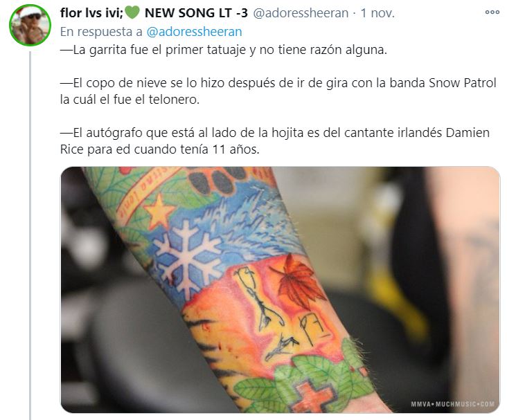The height and width of the screenshot is (420, 507).
Task: Click the profile avatar with Santa hat
Action: pos(30,25)
